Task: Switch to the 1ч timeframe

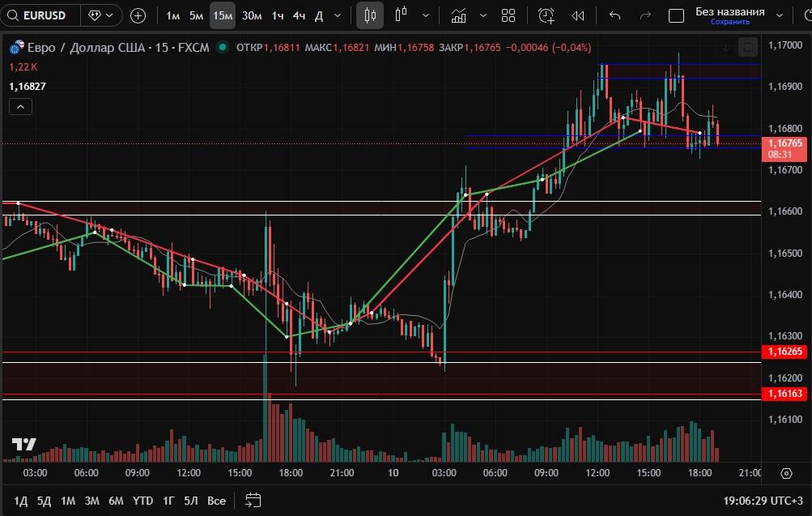Action: pyautogui.click(x=278, y=15)
